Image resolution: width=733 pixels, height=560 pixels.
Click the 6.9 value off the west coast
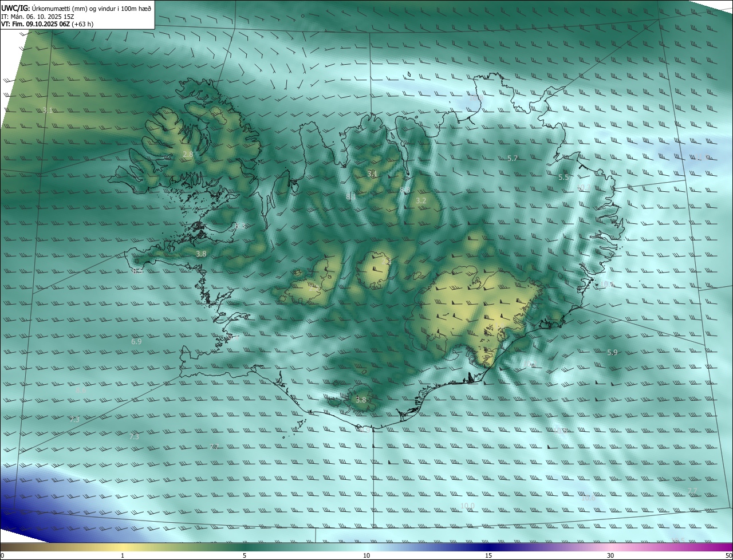coord(136,341)
